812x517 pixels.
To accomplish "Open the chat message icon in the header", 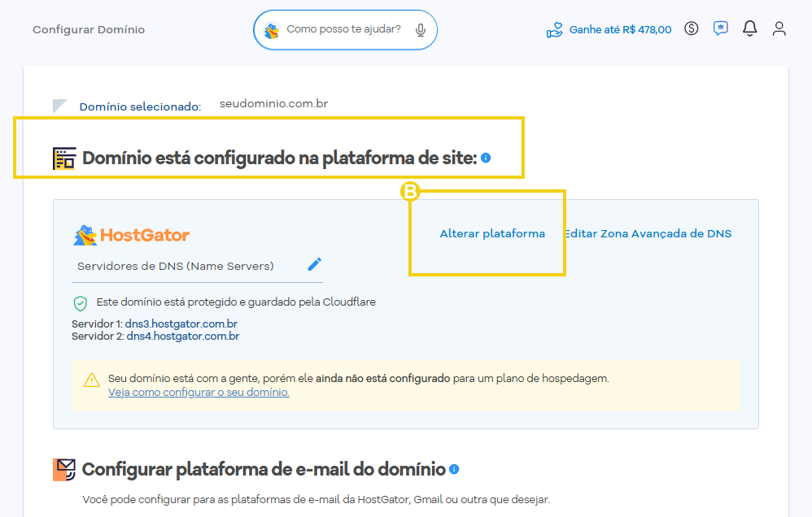I will click(x=720, y=28).
